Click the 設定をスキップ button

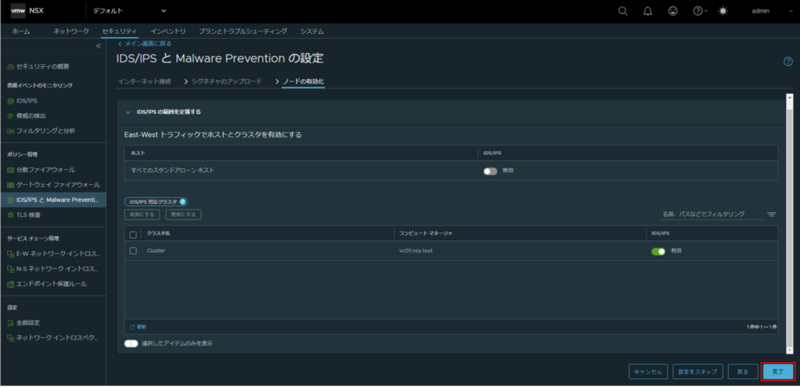[x=697, y=372]
